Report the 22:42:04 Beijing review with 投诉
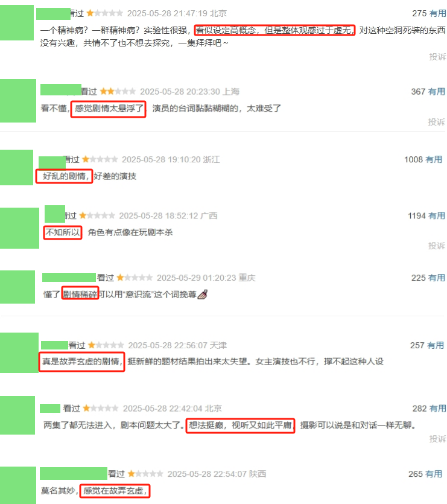 click(x=438, y=439)
